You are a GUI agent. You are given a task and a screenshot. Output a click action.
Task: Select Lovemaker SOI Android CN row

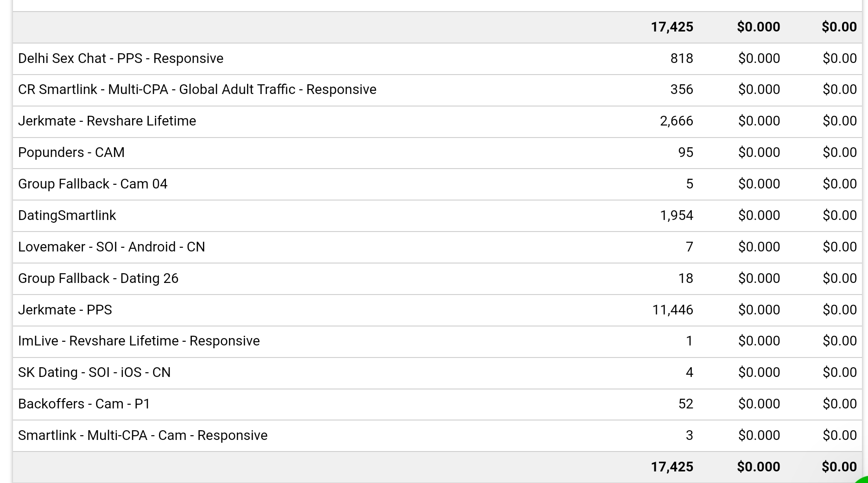(x=437, y=247)
